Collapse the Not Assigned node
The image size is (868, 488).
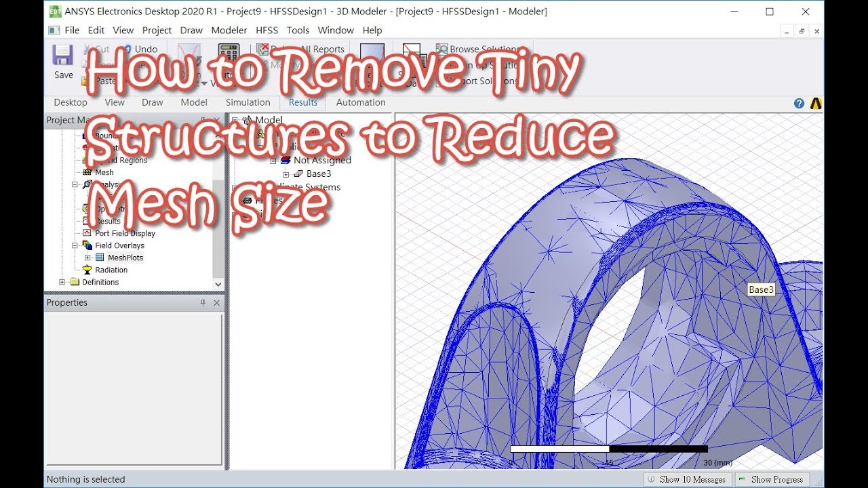pyautogui.click(x=273, y=161)
